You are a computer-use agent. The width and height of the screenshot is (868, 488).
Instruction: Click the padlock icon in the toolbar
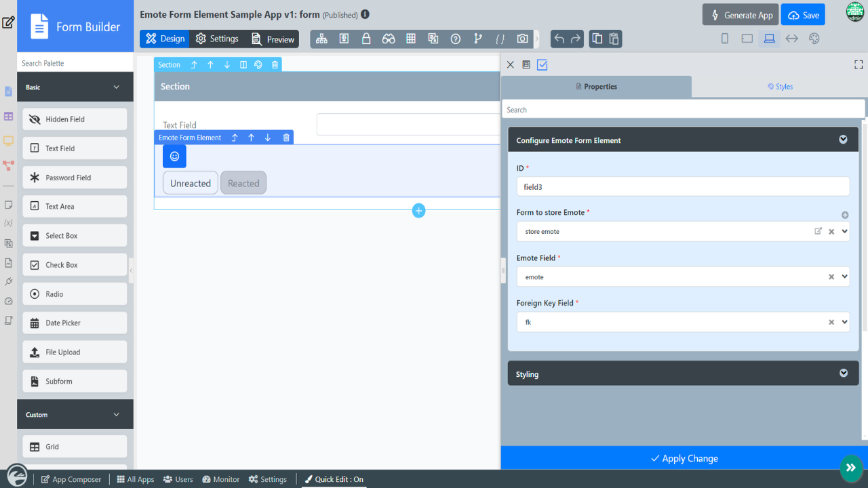click(366, 39)
